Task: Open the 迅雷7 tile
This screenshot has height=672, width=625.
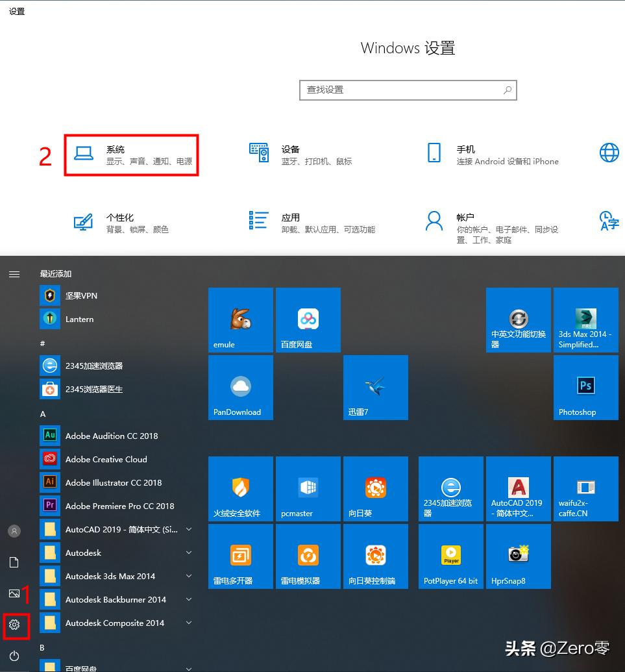Action: click(375, 387)
